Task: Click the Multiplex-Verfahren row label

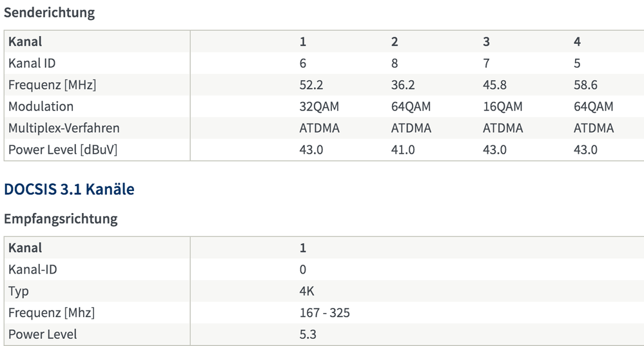Action: tap(64, 128)
